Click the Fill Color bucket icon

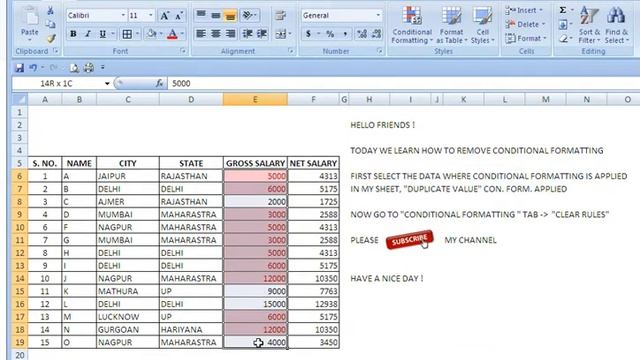click(151, 34)
